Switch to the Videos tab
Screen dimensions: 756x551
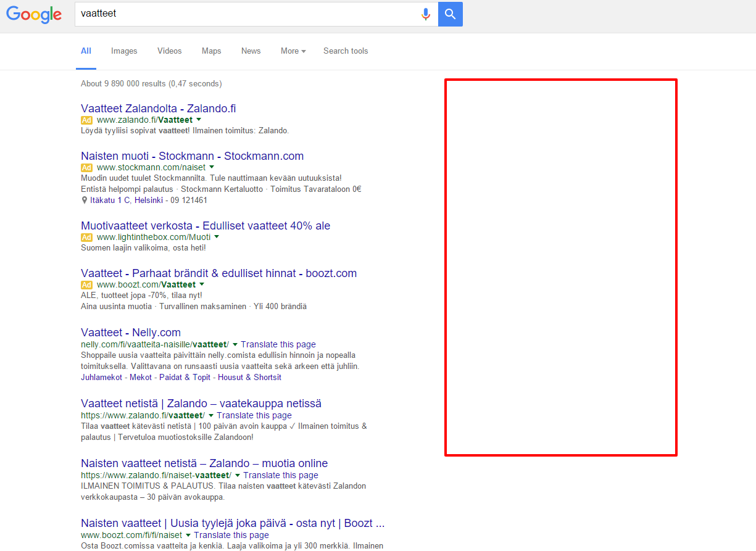169,51
